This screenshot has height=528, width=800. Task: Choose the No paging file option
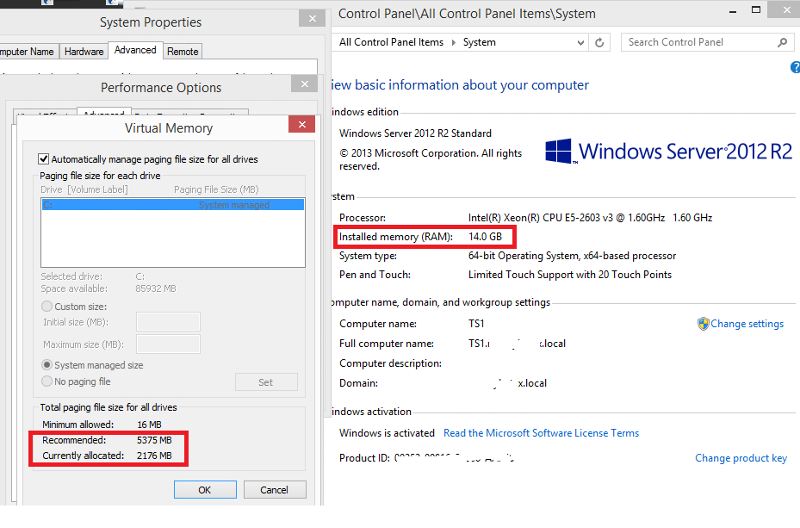click(x=46, y=382)
